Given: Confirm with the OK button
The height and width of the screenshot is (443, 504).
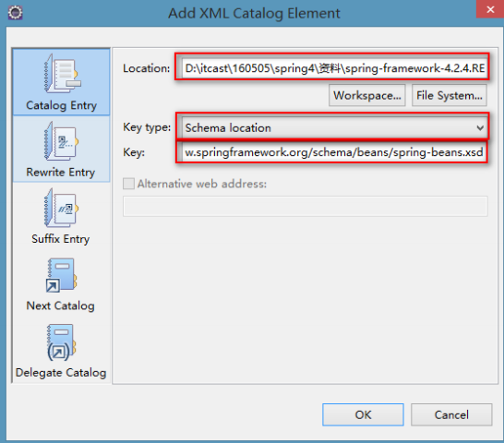Looking at the screenshot, I should click(363, 414).
